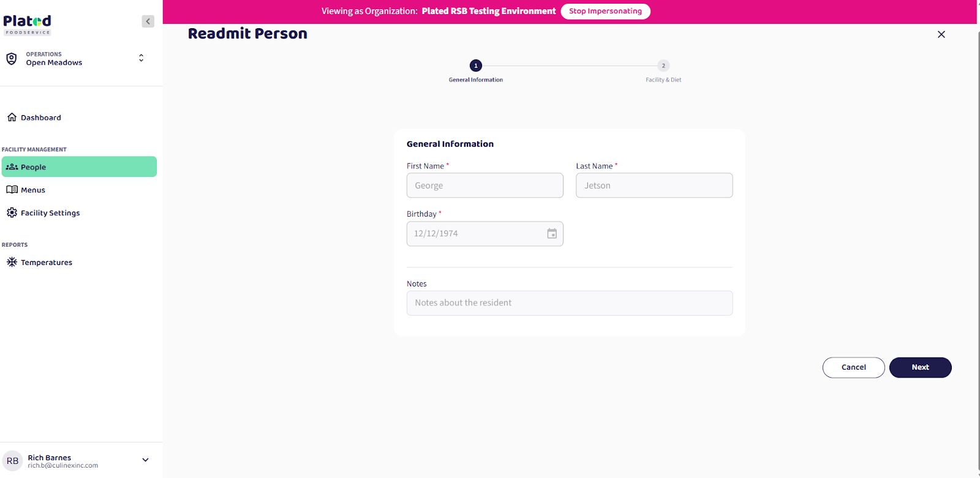Click the Temperatures snowflake icon
Viewport: 980px width, 478px height.
click(x=12, y=263)
